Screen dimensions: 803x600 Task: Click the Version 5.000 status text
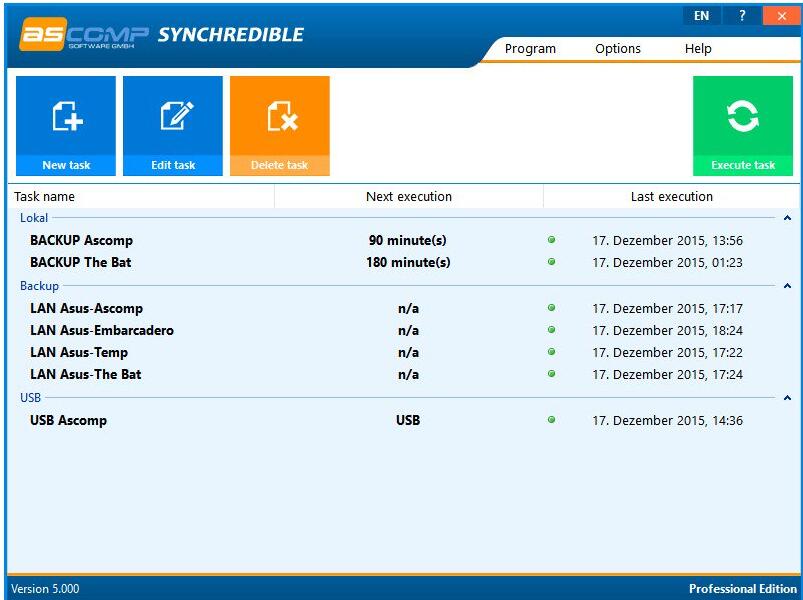tap(45, 589)
